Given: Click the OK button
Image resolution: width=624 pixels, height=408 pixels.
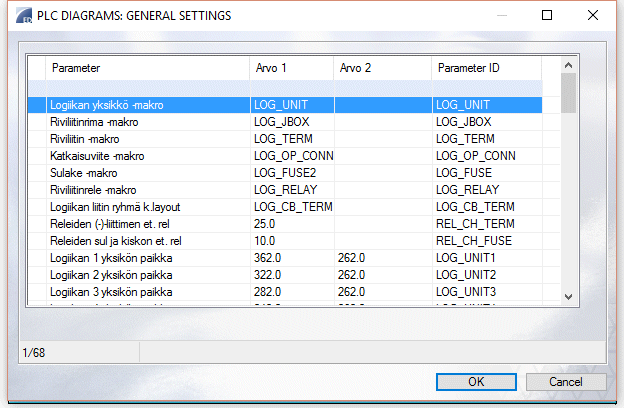Looking at the screenshot, I should tap(476, 381).
